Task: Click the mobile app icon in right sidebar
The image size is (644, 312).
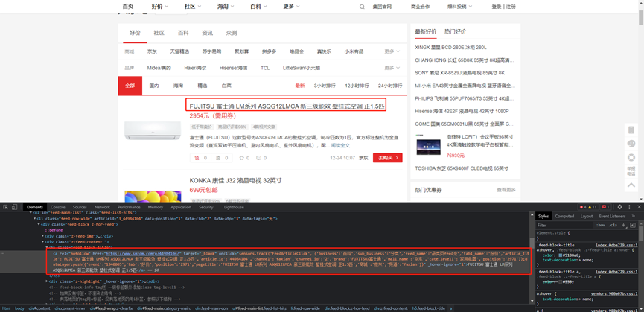Action: 631,130
